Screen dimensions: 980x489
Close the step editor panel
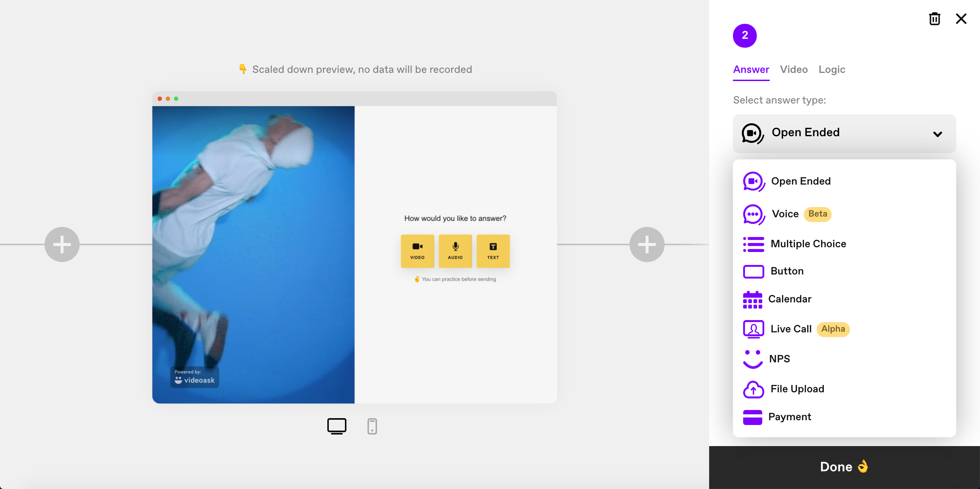[x=961, y=19]
